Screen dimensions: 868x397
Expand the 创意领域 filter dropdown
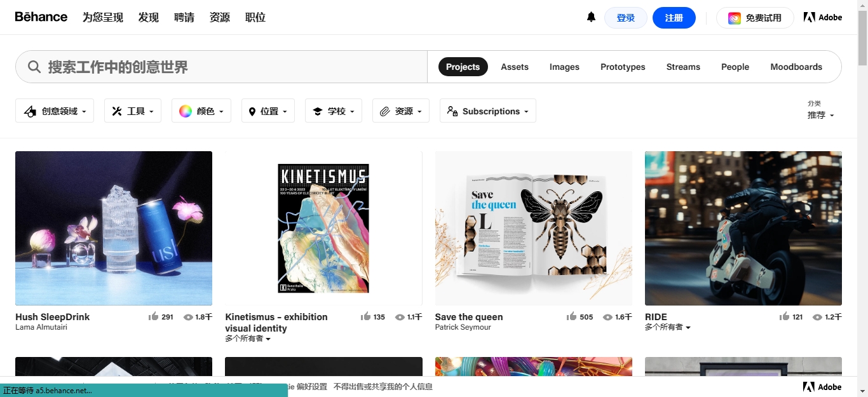[x=55, y=111]
